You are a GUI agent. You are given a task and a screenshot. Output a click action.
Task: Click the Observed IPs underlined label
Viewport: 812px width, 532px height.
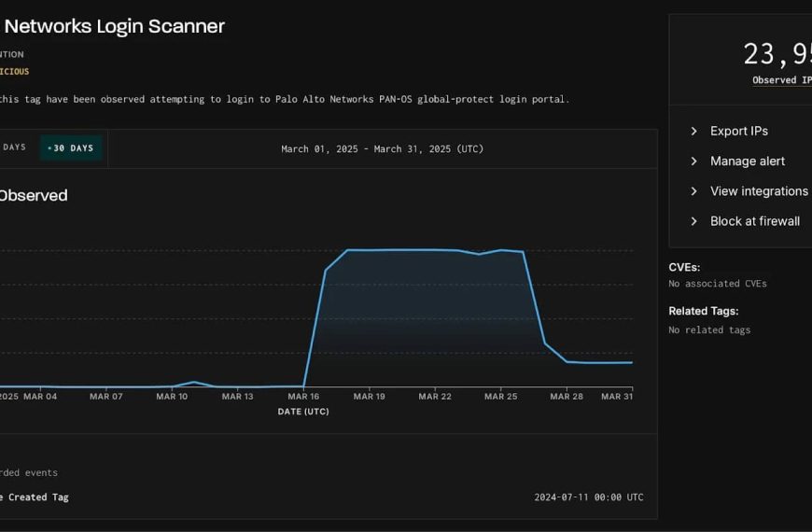coord(781,80)
